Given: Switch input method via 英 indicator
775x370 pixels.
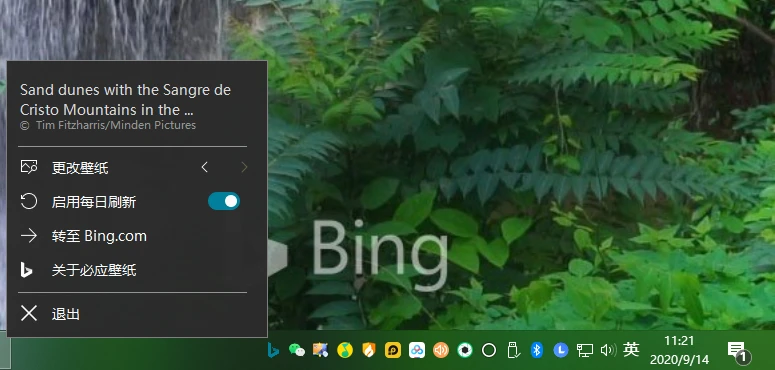Looking at the screenshot, I should [x=631, y=350].
